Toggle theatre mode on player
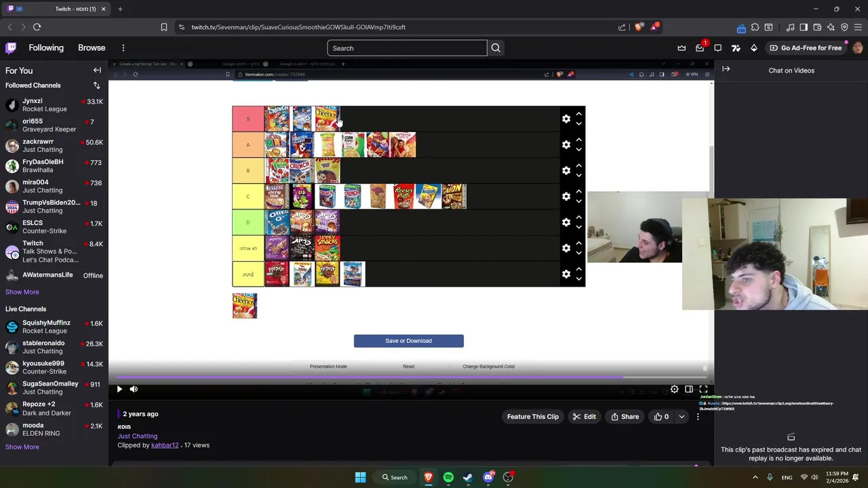Image resolution: width=868 pixels, height=488 pixels. (x=689, y=389)
